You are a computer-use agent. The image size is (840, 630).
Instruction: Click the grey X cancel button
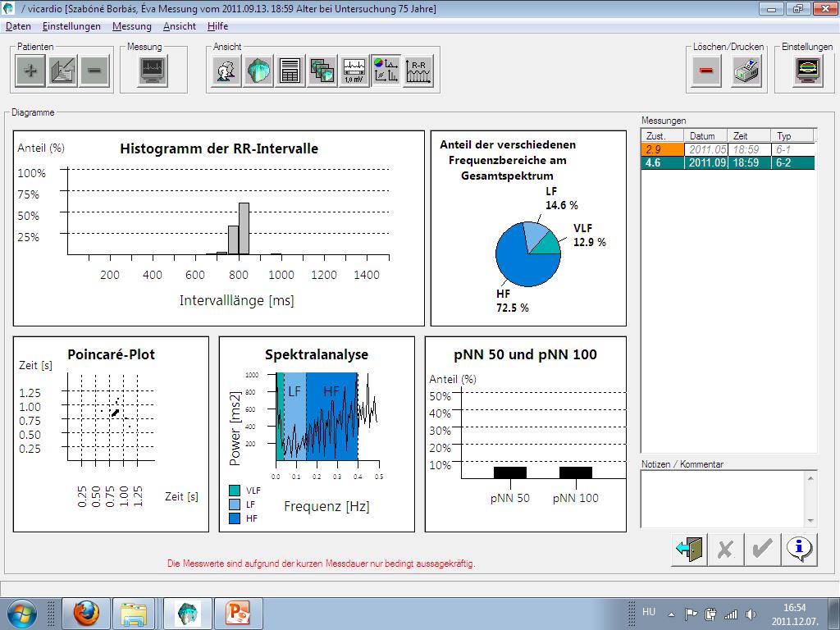coord(726,549)
